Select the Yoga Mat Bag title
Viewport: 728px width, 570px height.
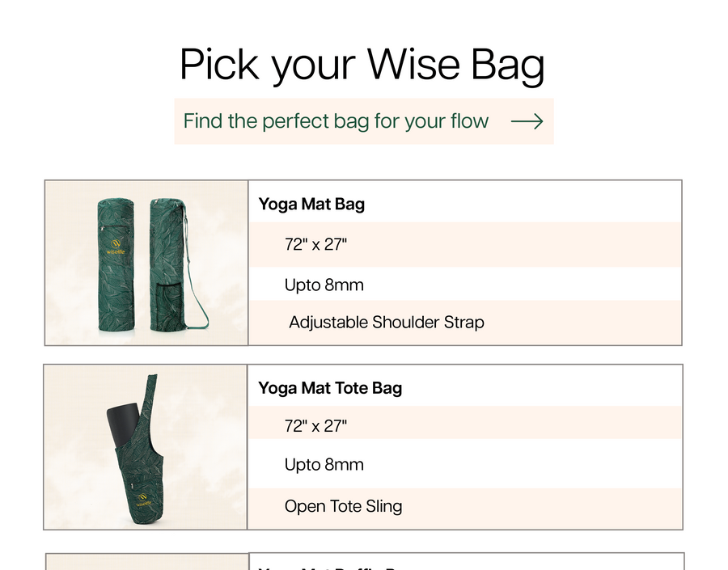point(311,204)
